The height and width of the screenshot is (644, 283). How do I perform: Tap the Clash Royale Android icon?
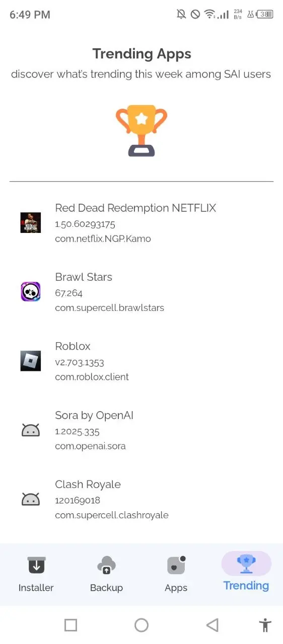click(31, 499)
